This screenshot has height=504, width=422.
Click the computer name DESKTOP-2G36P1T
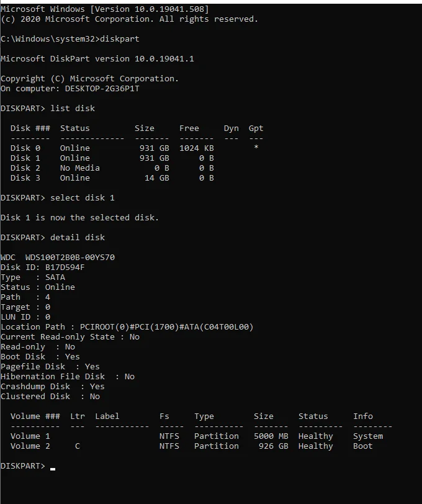point(102,89)
